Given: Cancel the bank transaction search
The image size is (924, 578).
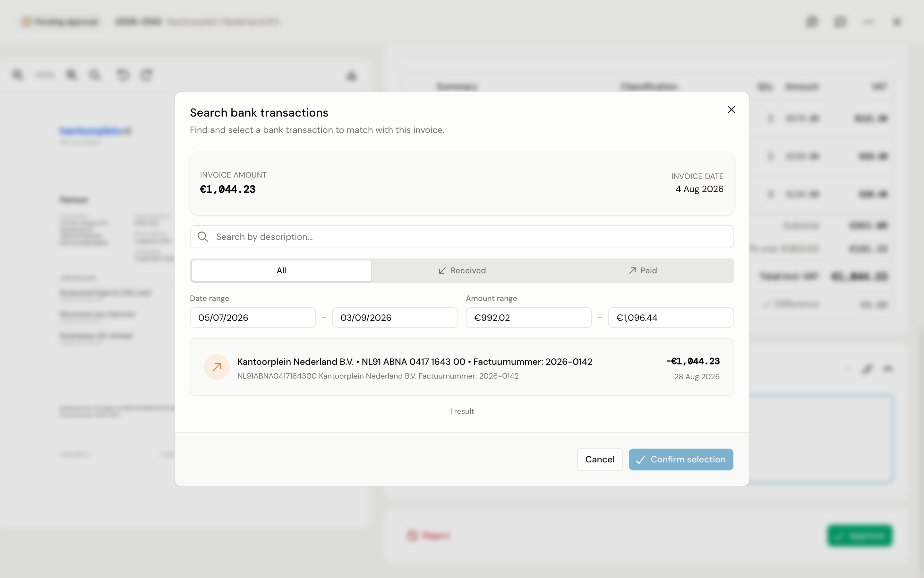Looking at the screenshot, I should 600,460.
